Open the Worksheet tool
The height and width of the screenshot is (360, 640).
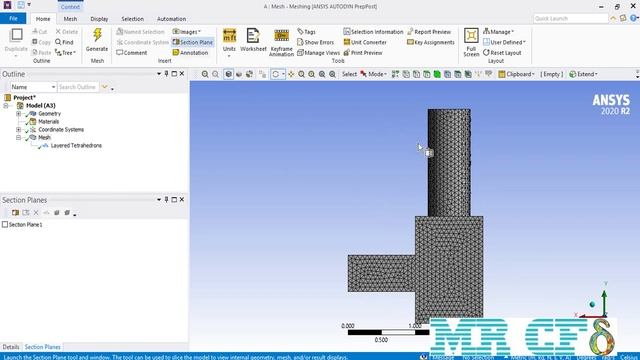point(253,40)
